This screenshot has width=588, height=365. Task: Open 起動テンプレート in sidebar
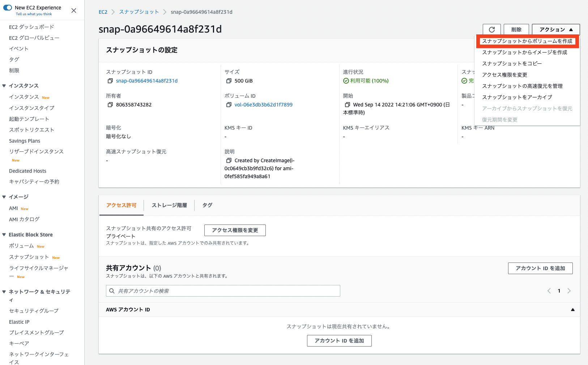[29, 119]
